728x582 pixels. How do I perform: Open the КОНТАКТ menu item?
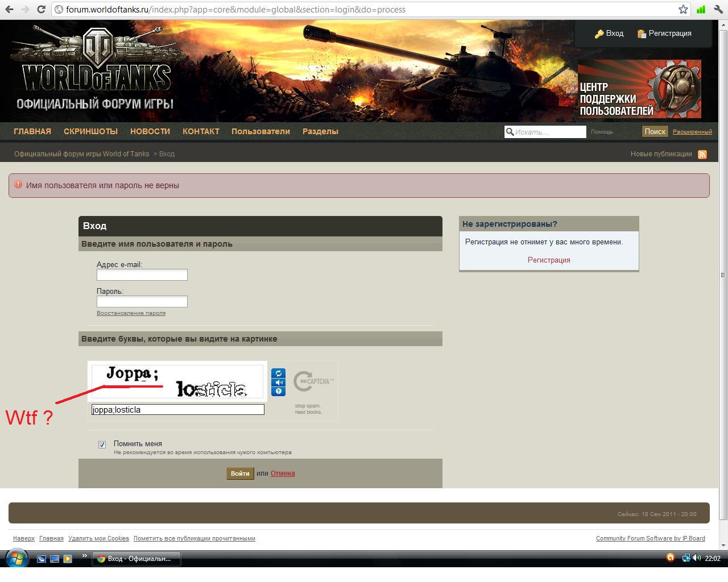[x=201, y=131]
